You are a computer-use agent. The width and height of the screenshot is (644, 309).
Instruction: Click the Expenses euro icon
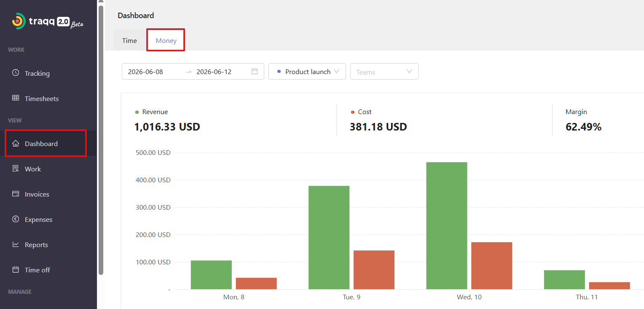coord(16,219)
